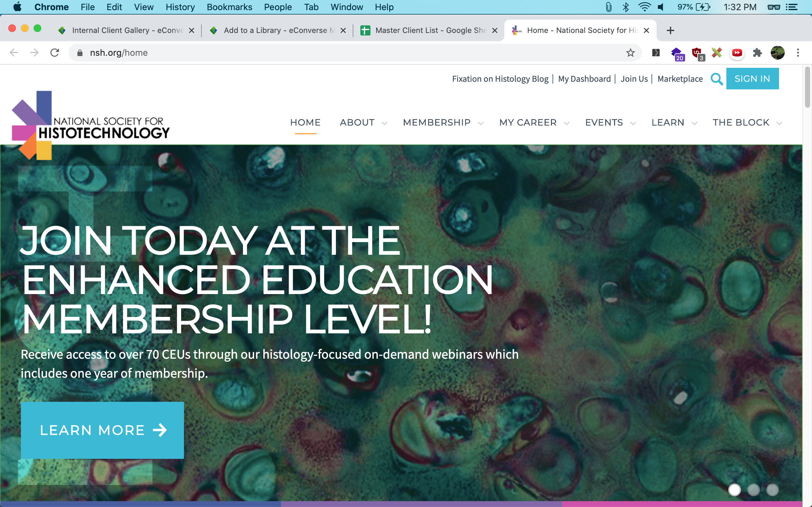Open the Chrome three-dot menu
This screenshot has height=507, width=812.
(x=798, y=53)
